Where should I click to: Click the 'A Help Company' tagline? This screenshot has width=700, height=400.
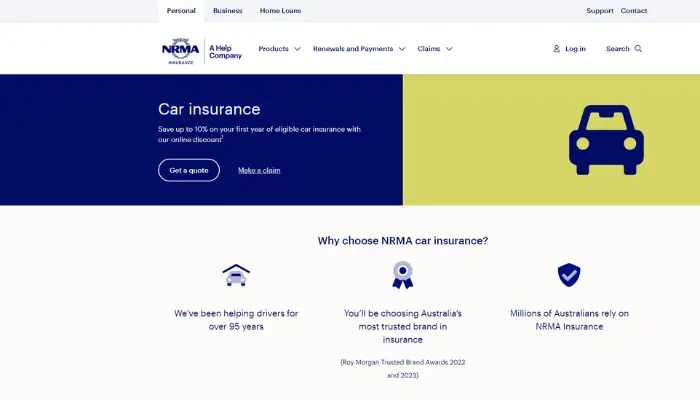[225, 52]
